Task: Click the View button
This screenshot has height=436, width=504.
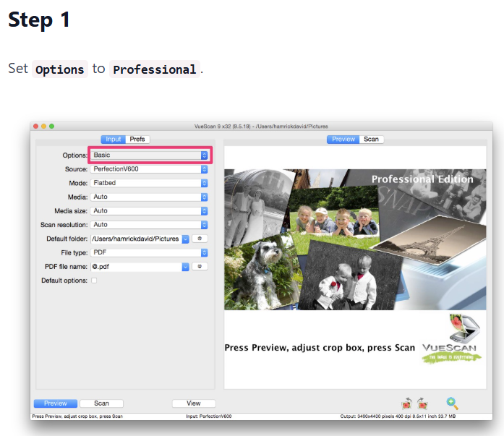Action: coord(194,403)
